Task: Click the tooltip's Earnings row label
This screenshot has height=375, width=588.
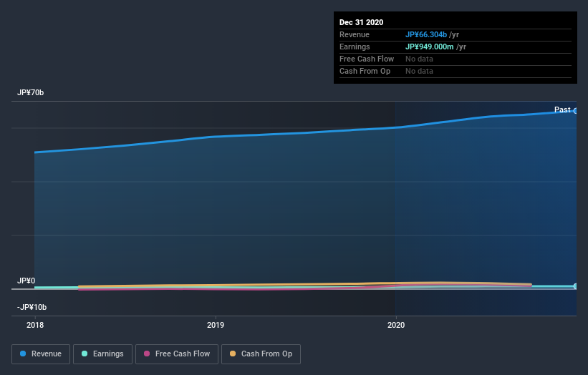Action: [x=355, y=47]
